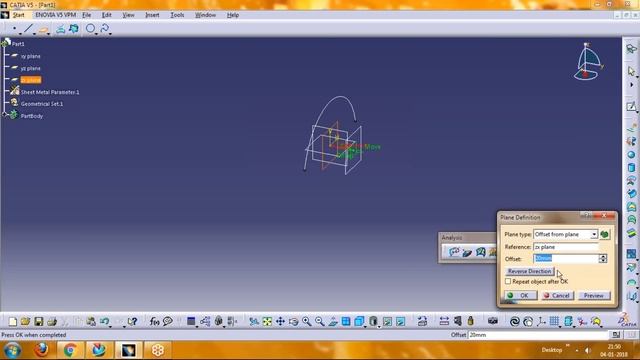The height and width of the screenshot is (360, 640).
Task: Click the green icon beside Plane type
Action: pos(604,234)
